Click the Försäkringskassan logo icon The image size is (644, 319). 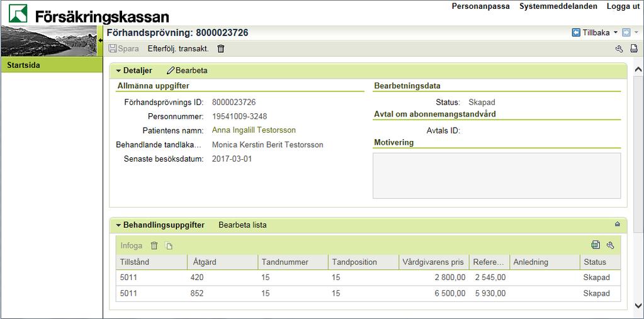click(x=18, y=13)
